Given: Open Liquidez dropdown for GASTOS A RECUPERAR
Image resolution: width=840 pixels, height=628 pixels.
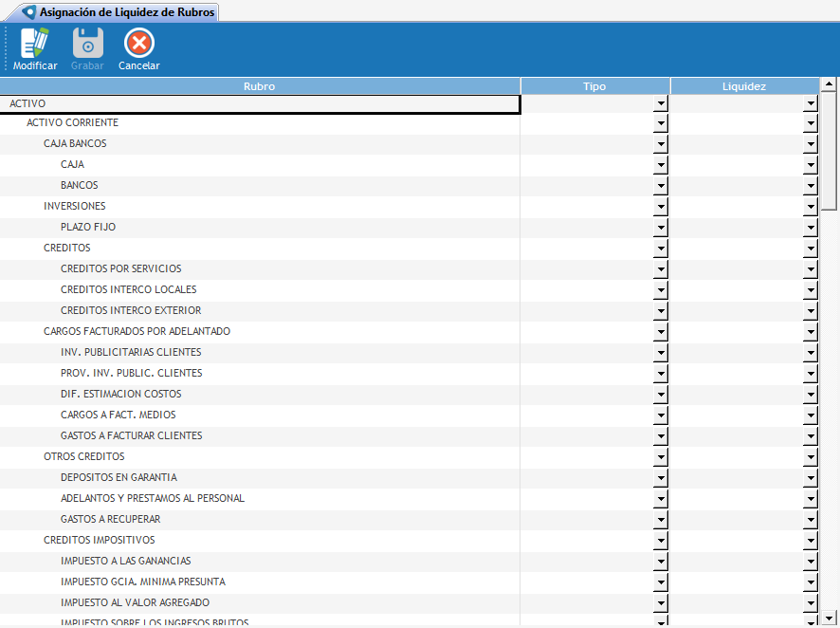Looking at the screenshot, I should tap(810, 520).
